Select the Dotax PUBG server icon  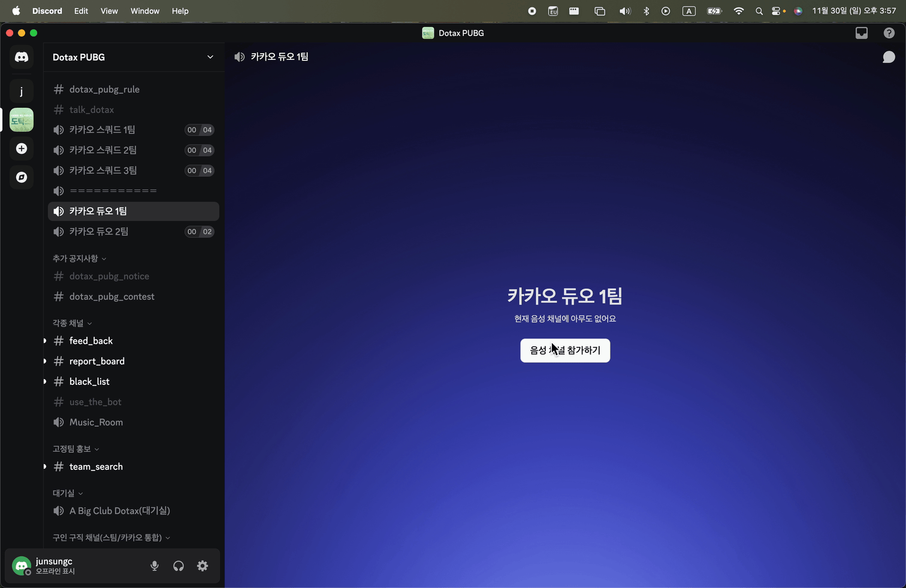tap(22, 120)
